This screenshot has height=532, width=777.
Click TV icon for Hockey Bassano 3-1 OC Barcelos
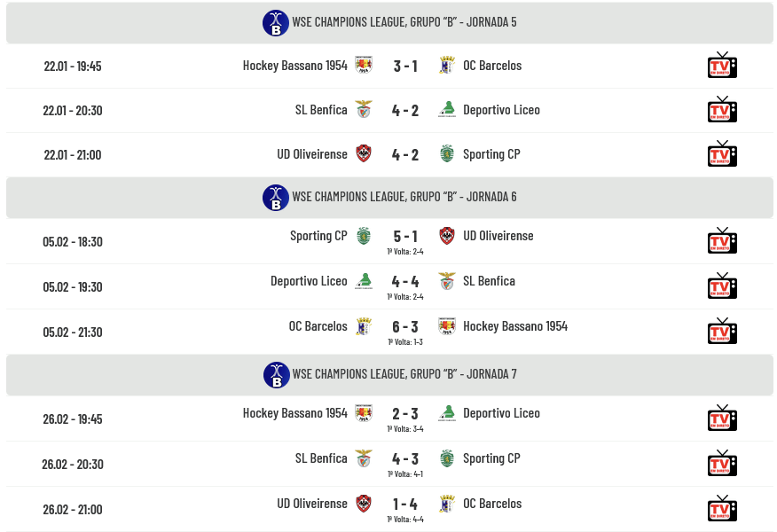tap(722, 66)
